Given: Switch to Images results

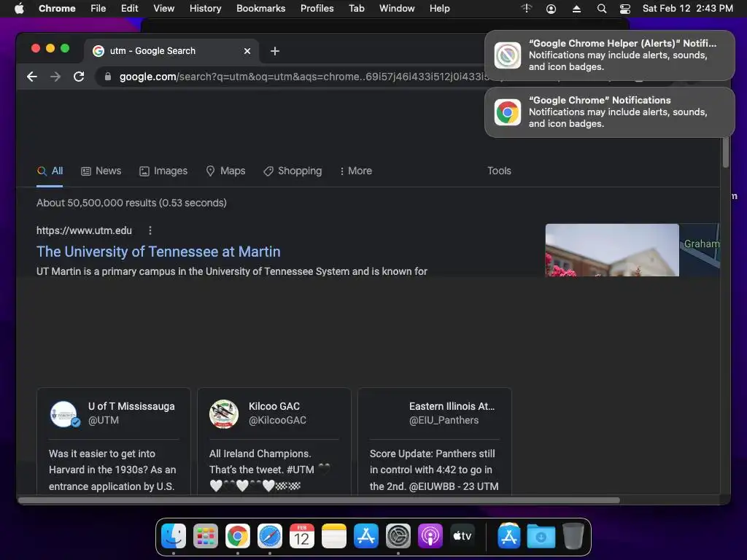Looking at the screenshot, I should click(x=163, y=171).
